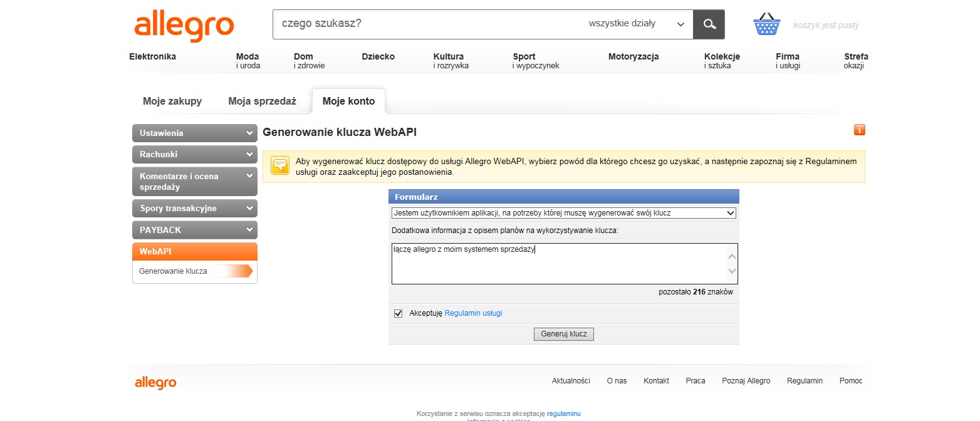Image resolution: width=980 pixels, height=421 pixels.
Task: Open the Moda i uroda category
Action: [248, 61]
